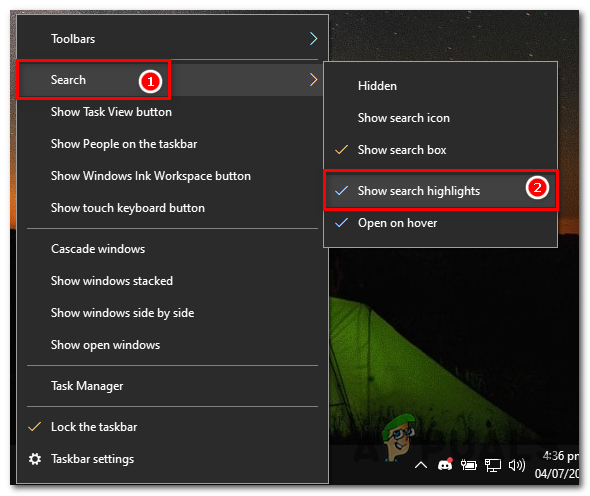The image size is (590, 496).
Task: Disable Show search highlights
Action: click(440, 191)
